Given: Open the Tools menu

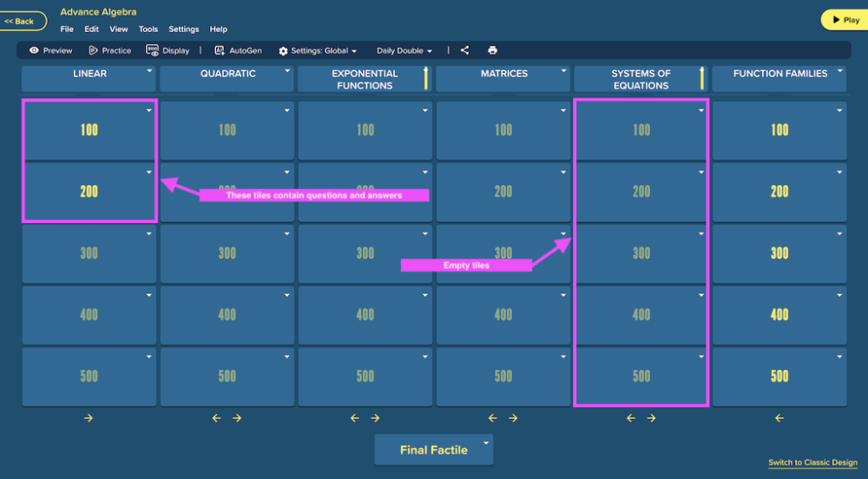Looking at the screenshot, I should pos(148,29).
